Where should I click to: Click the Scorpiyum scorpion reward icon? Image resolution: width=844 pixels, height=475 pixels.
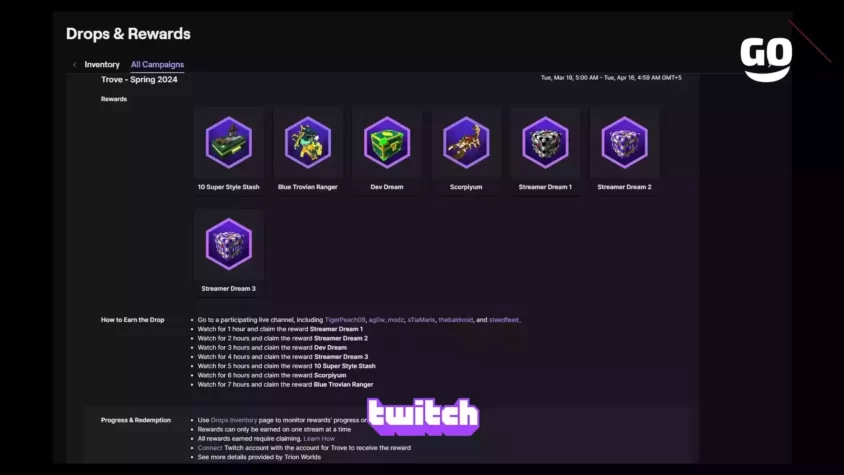click(466, 143)
